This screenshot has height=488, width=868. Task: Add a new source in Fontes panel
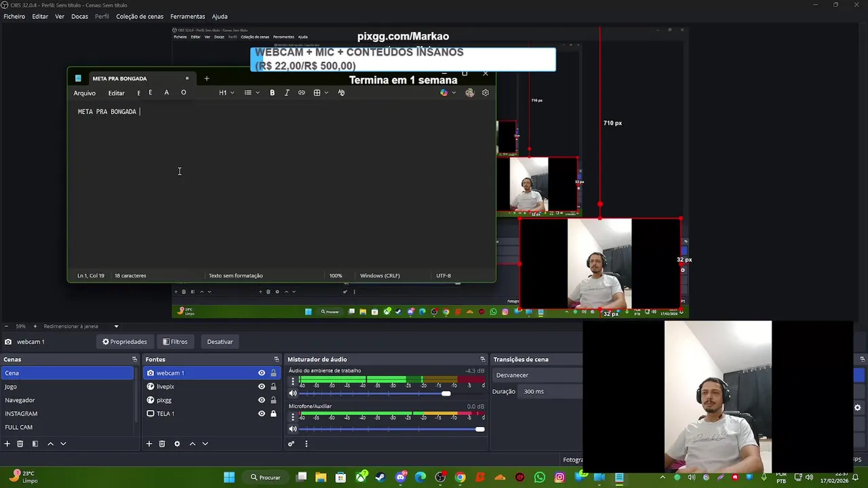[x=149, y=444]
